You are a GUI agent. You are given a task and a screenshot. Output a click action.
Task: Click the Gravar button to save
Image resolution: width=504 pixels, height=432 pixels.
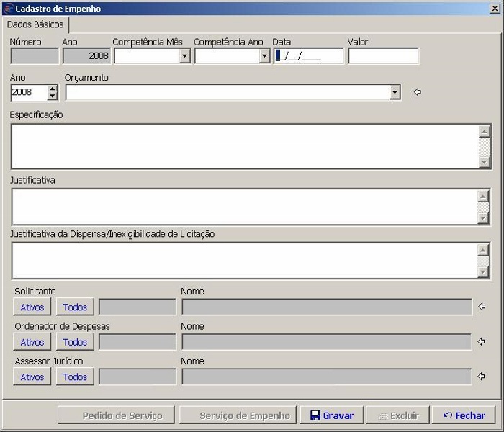[332, 415]
